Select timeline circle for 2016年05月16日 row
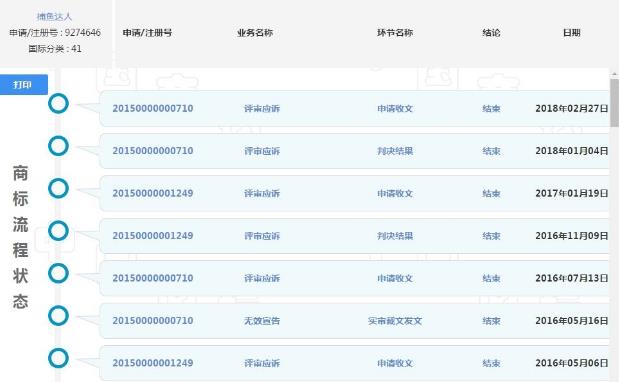 [58, 316]
